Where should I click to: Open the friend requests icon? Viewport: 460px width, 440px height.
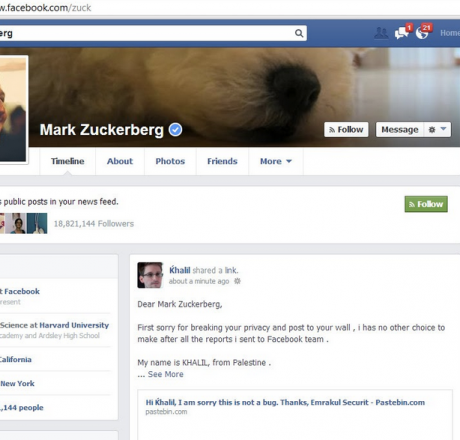pos(381,33)
